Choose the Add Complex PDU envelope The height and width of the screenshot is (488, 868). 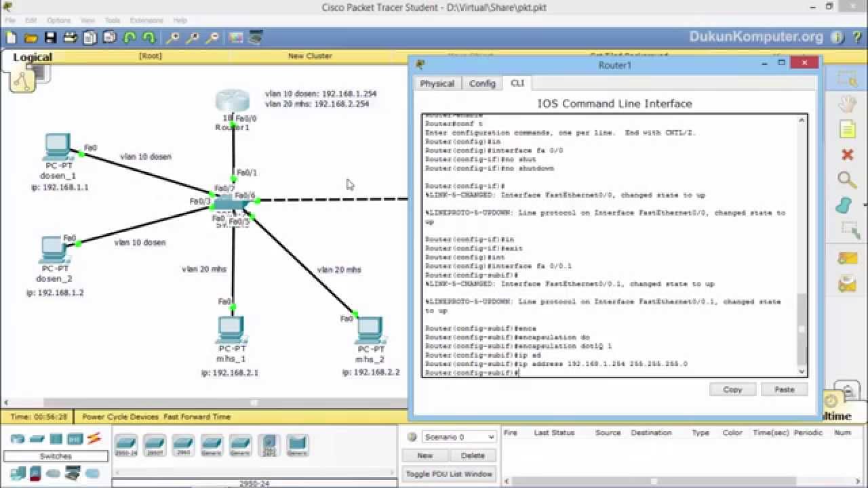(847, 284)
